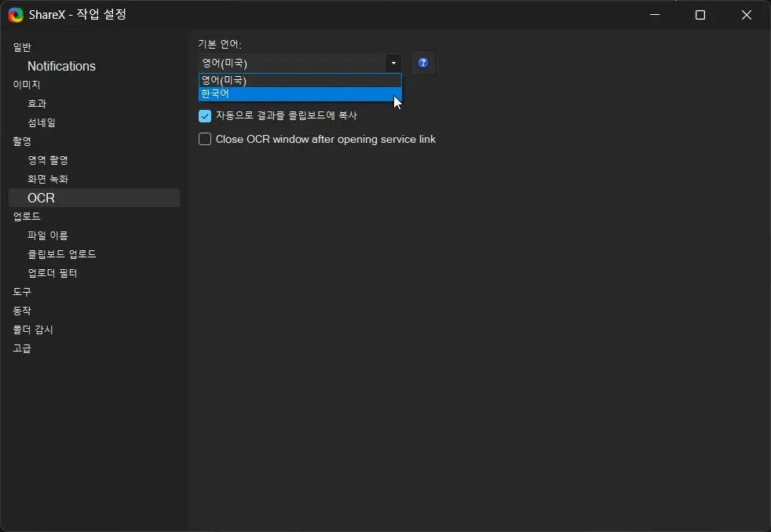Select 영어(미국) in the open language list
This screenshot has width=771, height=532.
(x=300, y=80)
